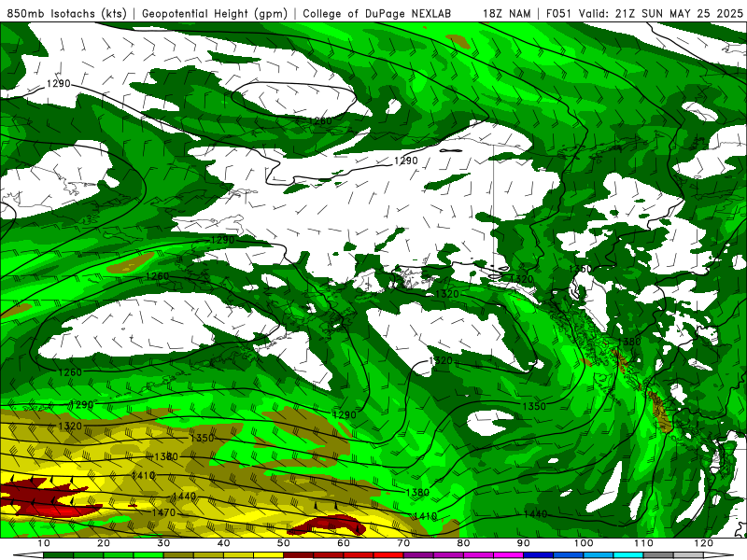This screenshot has width=747, height=560.
Task: Click the dark maroon swatch starting at 50 kts
Action: click(298, 555)
